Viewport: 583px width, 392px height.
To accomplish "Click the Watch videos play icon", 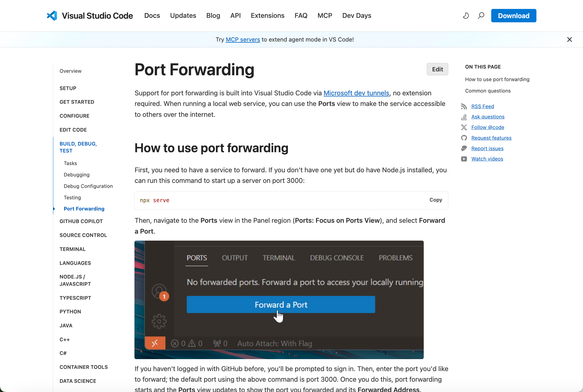I will [464, 159].
